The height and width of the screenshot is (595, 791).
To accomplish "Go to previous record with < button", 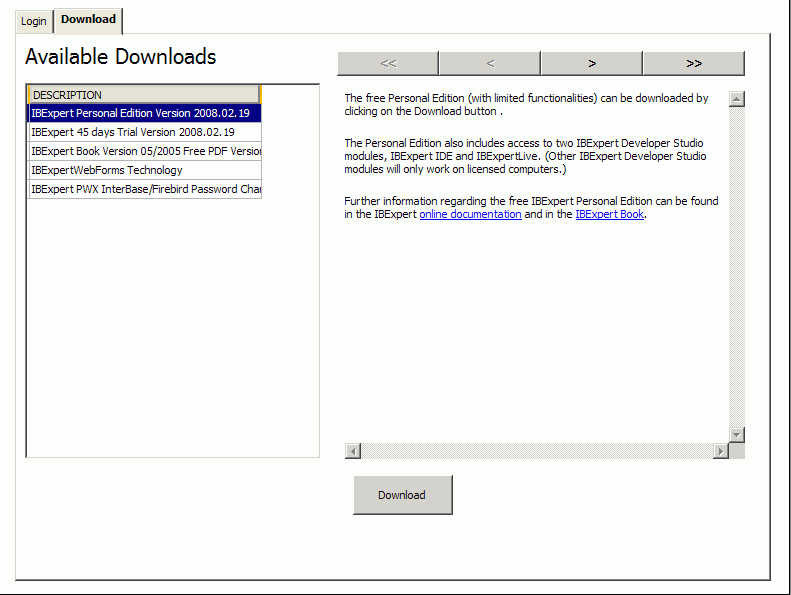I will 490,63.
